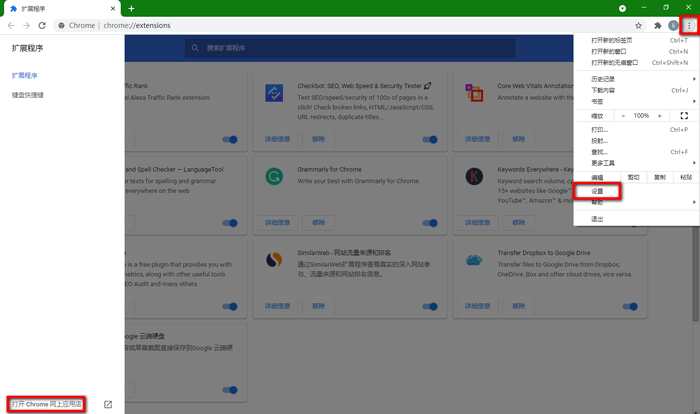Click 剪切 in the edit row
700x414 pixels.
[633, 177]
